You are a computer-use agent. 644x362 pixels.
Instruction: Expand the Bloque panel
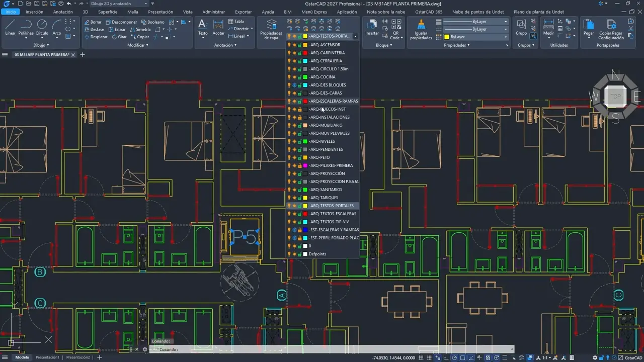[x=384, y=45]
